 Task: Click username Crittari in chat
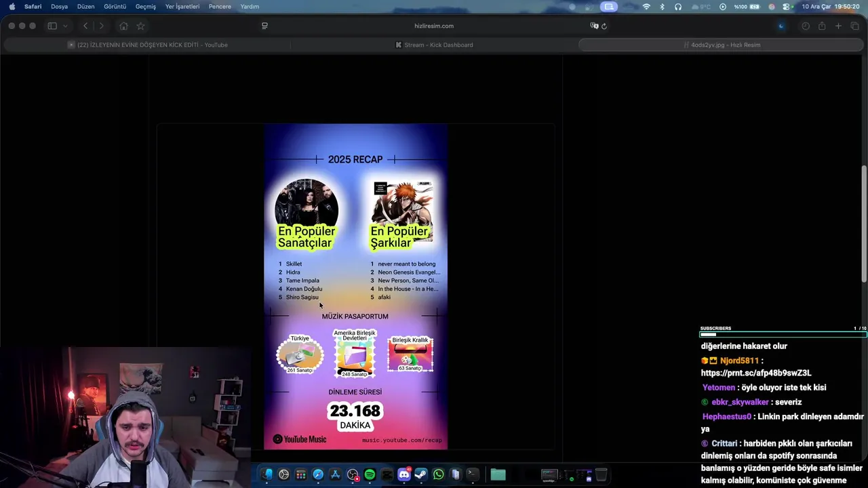pyautogui.click(x=724, y=443)
